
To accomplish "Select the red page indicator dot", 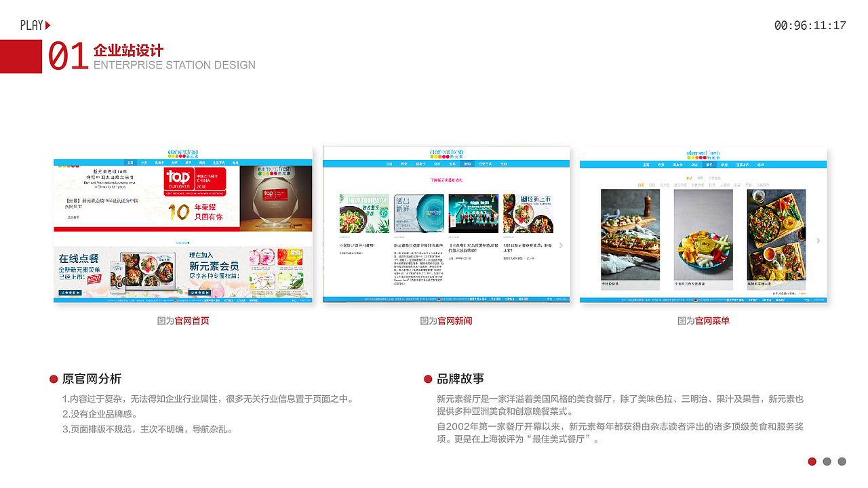I will (812, 462).
